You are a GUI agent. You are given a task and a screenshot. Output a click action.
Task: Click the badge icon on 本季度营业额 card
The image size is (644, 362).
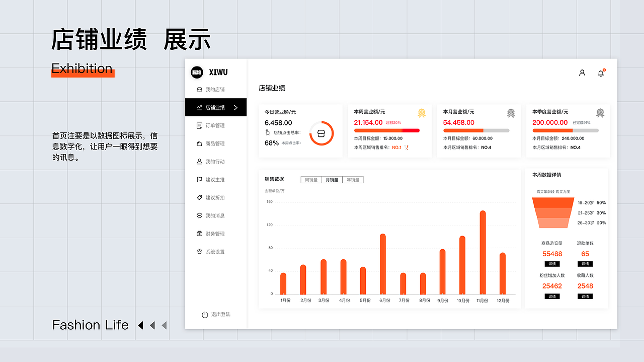(600, 113)
